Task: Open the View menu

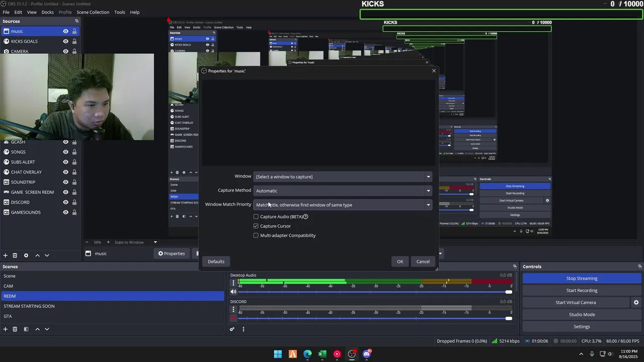Action: pyautogui.click(x=32, y=12)
